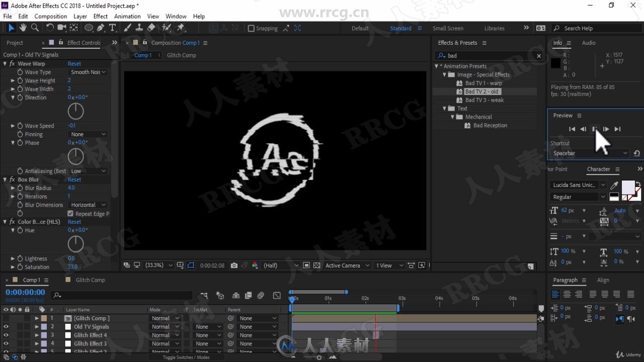
Task: Click the Direction angle dial
Action: (75, 111)
